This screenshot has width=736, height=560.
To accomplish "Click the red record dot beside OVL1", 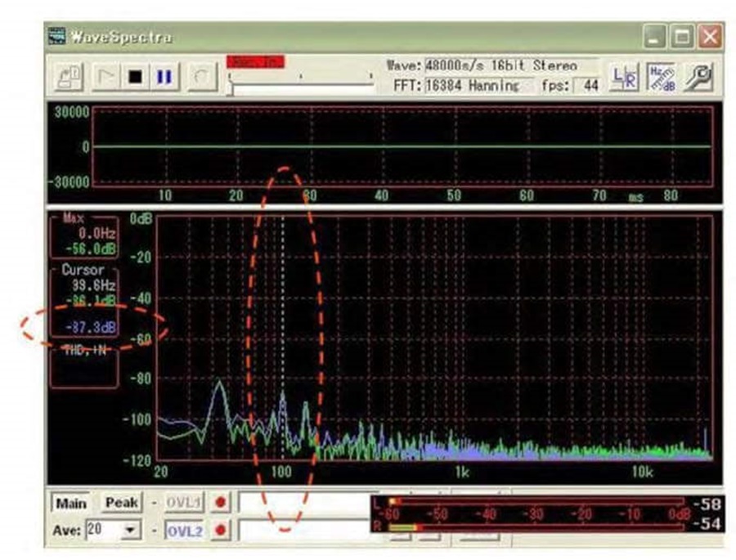I will pos(220,503).
